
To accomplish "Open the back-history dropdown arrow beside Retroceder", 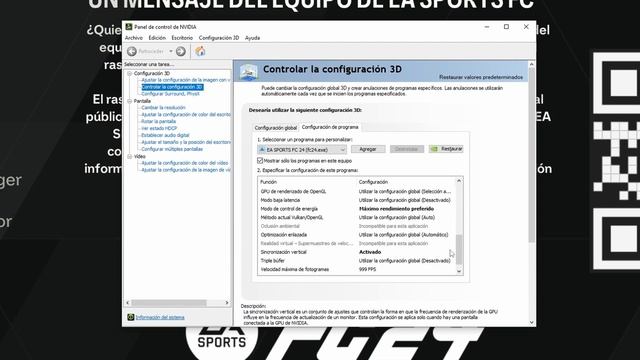I will click(171, 51).
